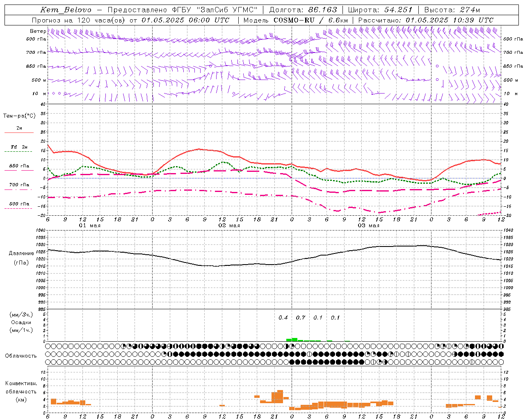Click the Рассчитано: 01.05.2025 10:39 UTC timestamp
525x420 pixels.
click(x=426, y=20)
